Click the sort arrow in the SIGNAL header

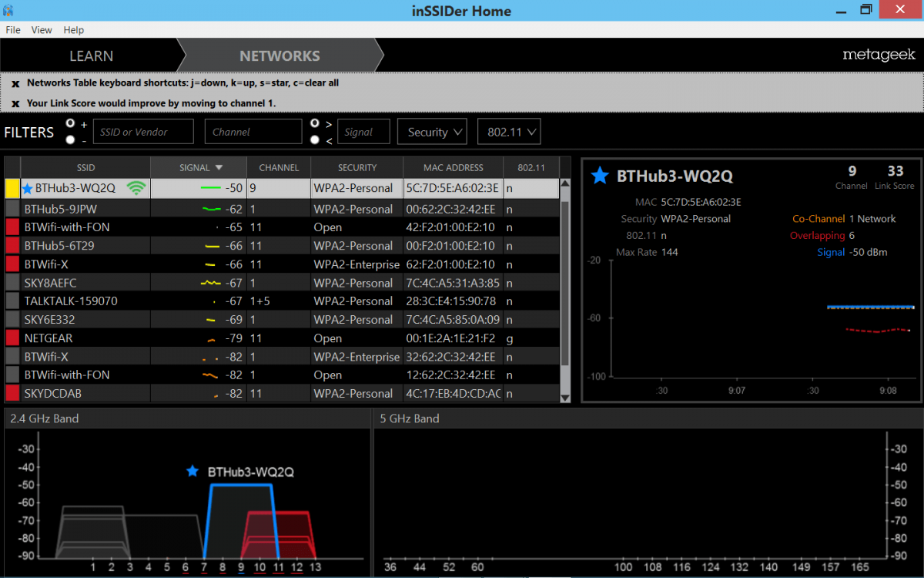click(x=219, y=167)
